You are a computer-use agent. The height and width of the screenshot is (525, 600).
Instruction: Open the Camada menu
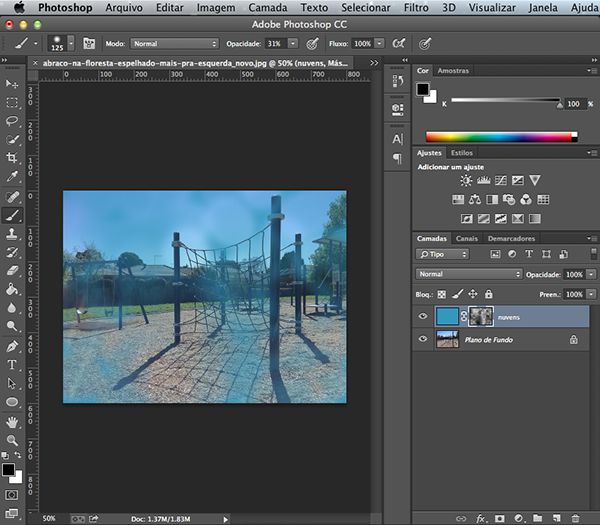(267, 8)
